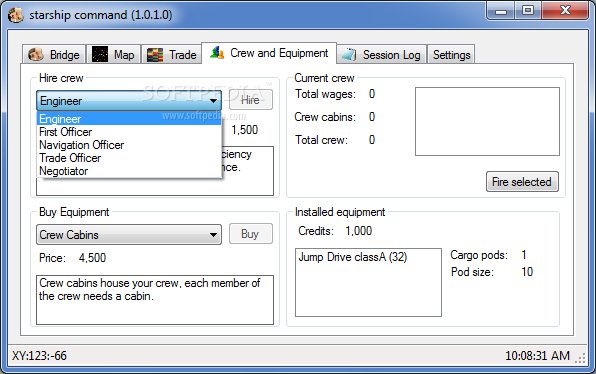Click the Bridge tab's face icon
The height and width of the screenshot is (374, 596).
tap(36, 55)
